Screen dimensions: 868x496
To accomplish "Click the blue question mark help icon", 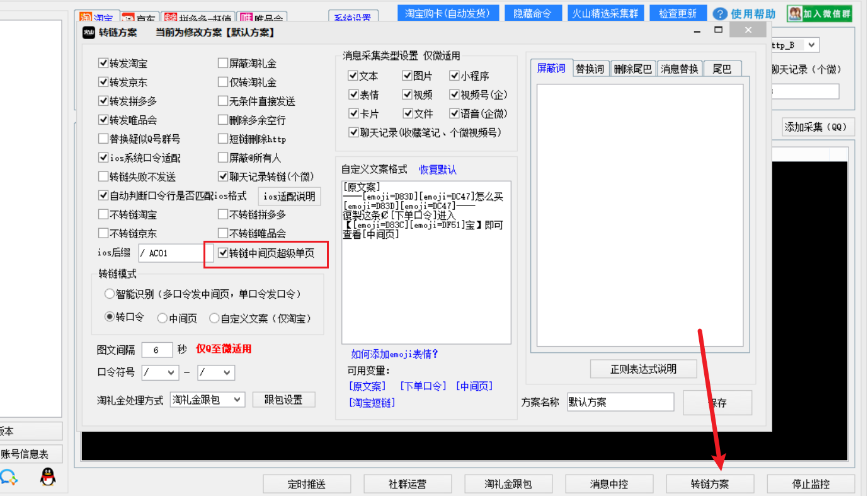I will [x=720, y=13].
